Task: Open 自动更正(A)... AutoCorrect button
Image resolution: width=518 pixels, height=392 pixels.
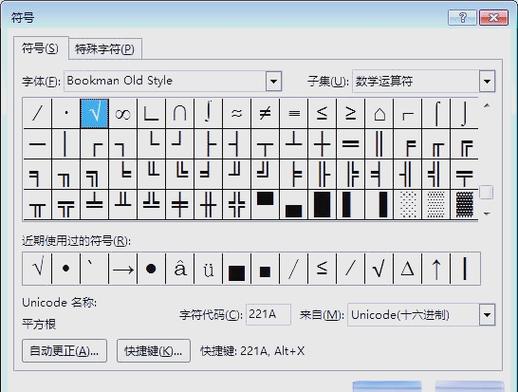Action: coord(64,351)
